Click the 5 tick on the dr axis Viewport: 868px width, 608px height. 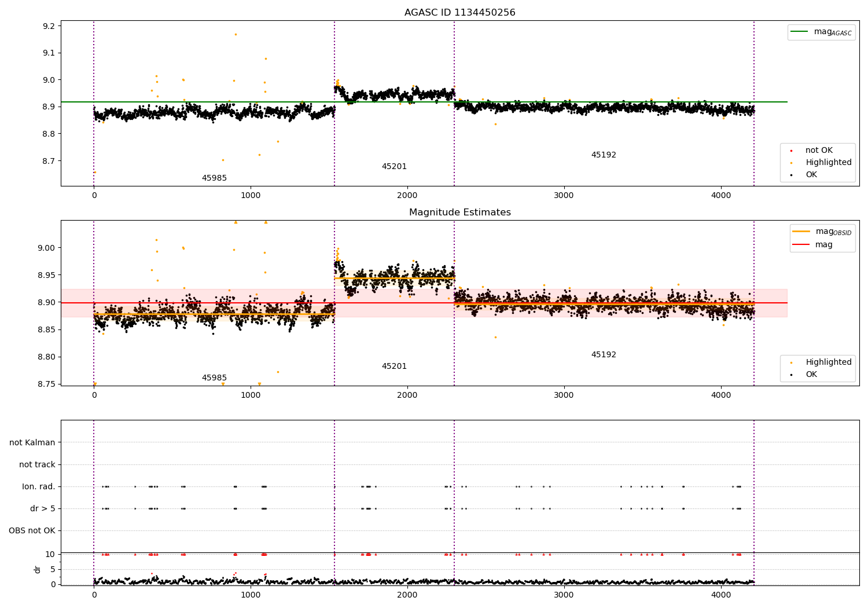53,570
